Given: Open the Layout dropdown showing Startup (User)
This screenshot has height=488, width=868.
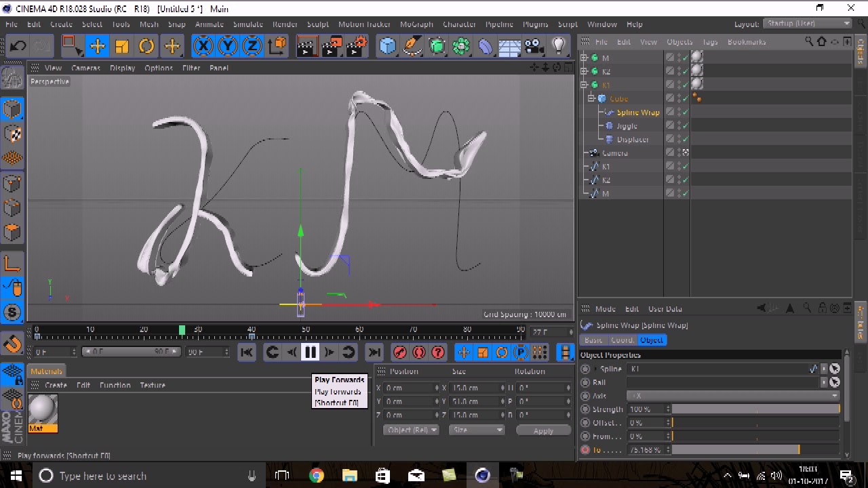Looking at the screenshot, I should (x=808, y=24).
